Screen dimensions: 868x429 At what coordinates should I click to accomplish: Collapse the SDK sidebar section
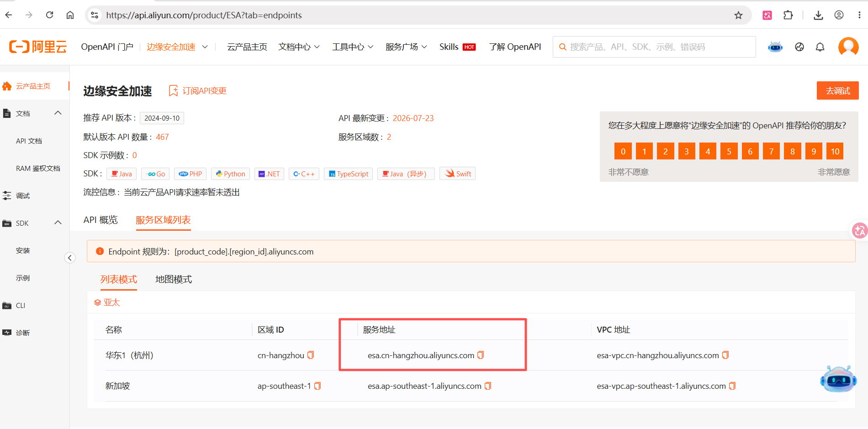click(x=58, y=222)
